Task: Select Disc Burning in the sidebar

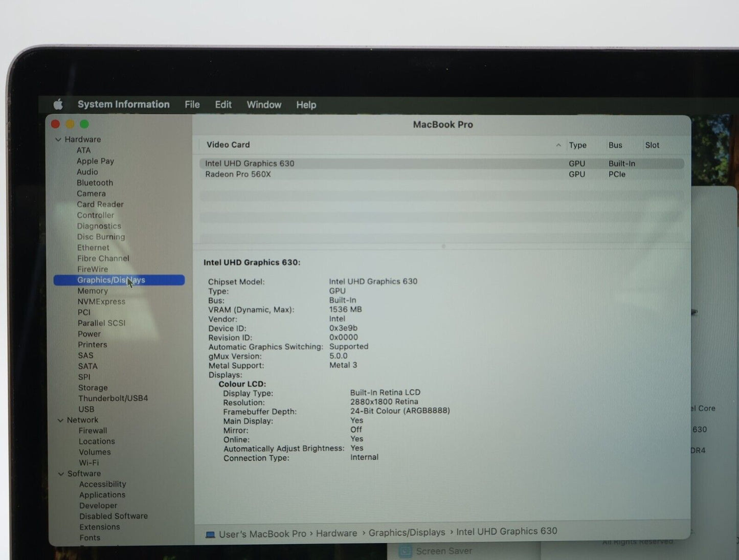Action: (101, 237)
